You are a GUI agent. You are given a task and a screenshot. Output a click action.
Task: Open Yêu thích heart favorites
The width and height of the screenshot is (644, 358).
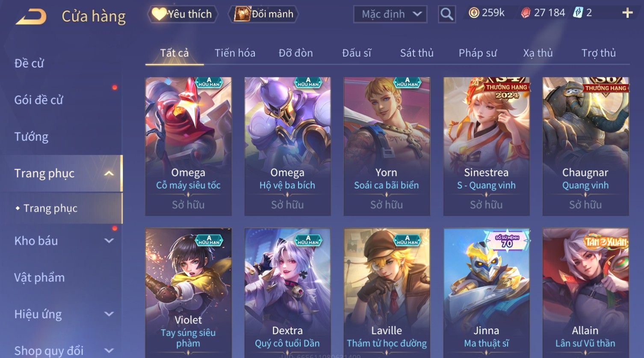click(183, 14)
